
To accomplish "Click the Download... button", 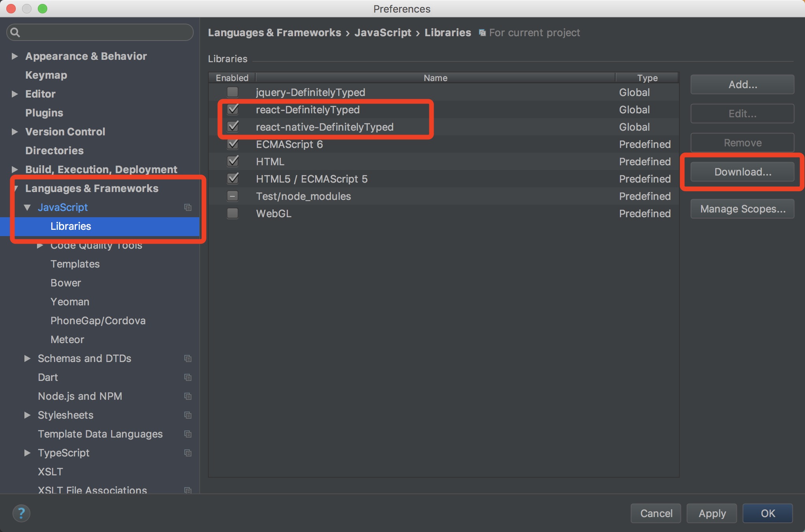I will tap(742, 172).
